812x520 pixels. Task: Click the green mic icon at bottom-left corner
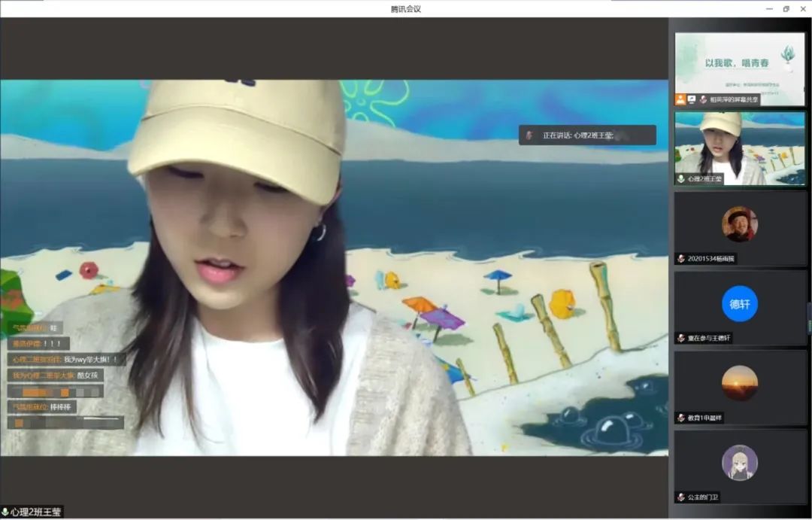[5, 512]
